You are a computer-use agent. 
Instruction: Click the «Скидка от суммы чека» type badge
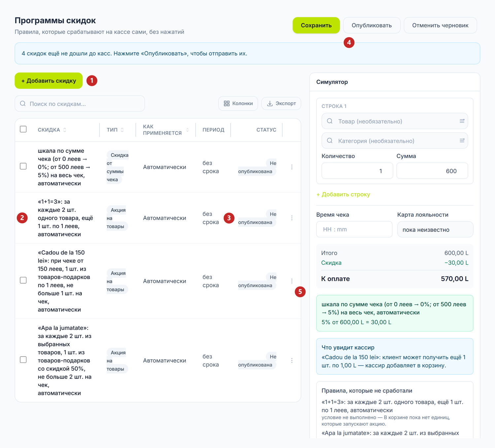[117, 167]
